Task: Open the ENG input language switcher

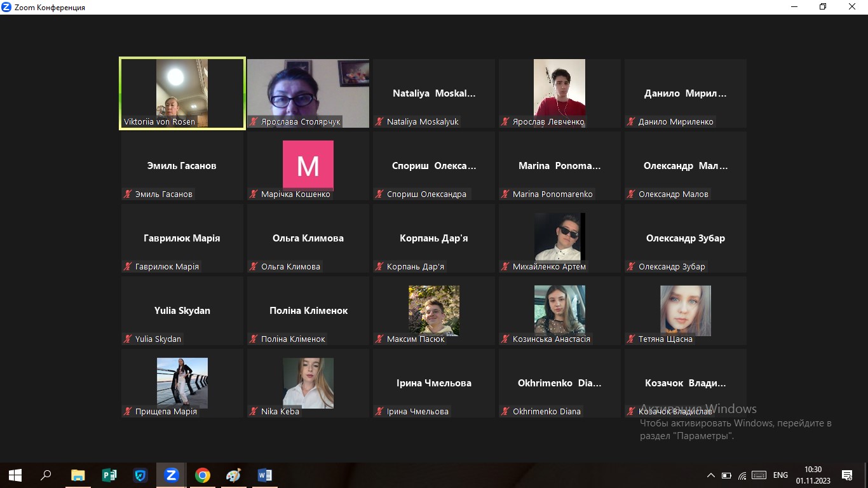Action: tap(780, 475)
